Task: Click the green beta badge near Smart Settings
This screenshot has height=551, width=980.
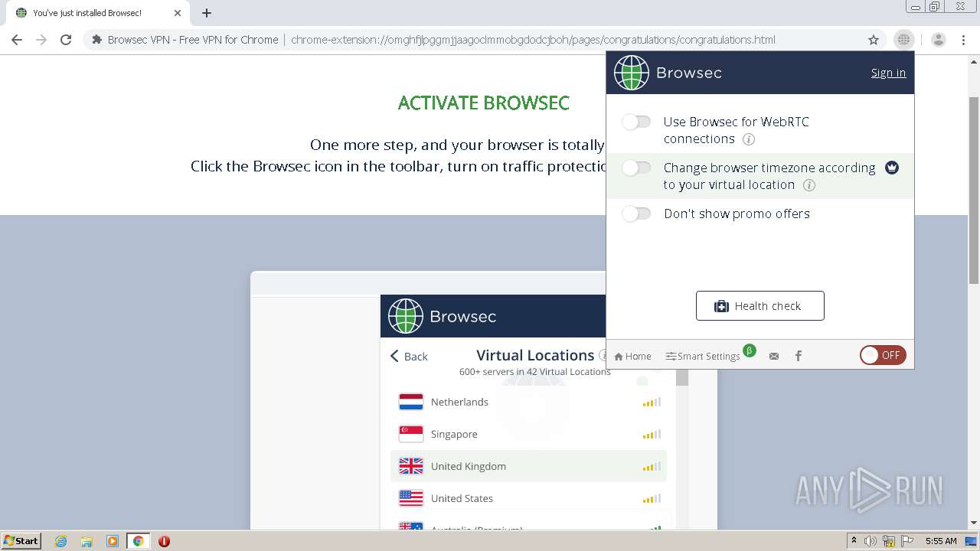Action: pos(750,350)
